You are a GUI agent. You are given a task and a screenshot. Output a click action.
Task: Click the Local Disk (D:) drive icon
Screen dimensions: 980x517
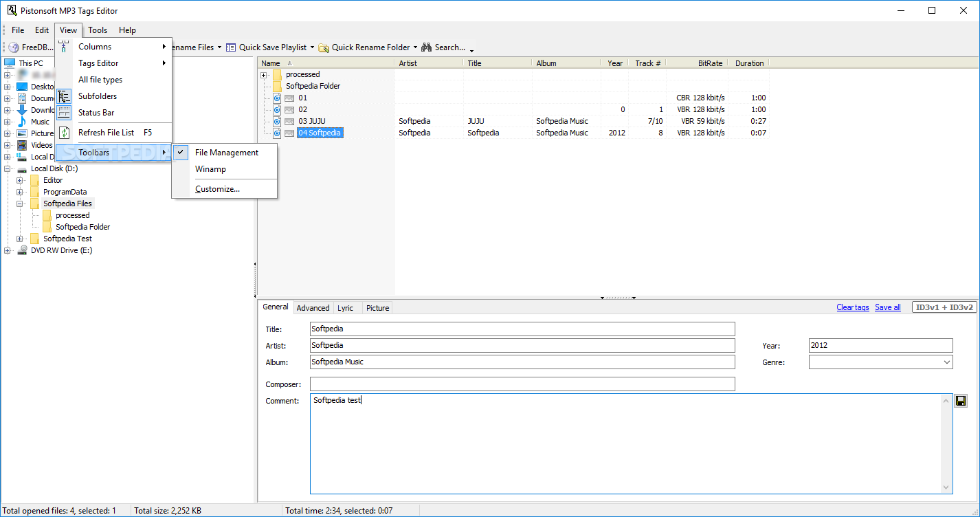pos(22,168)
